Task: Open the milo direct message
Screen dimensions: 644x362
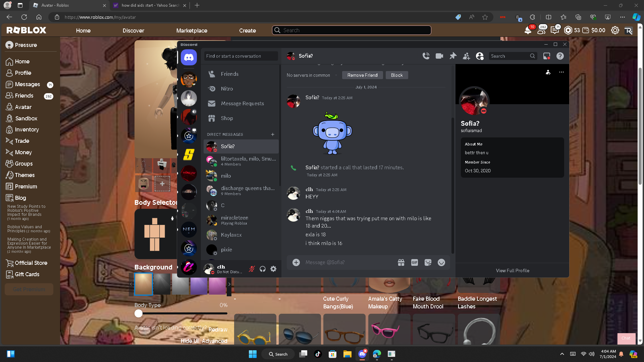Action: click(241, 176)
